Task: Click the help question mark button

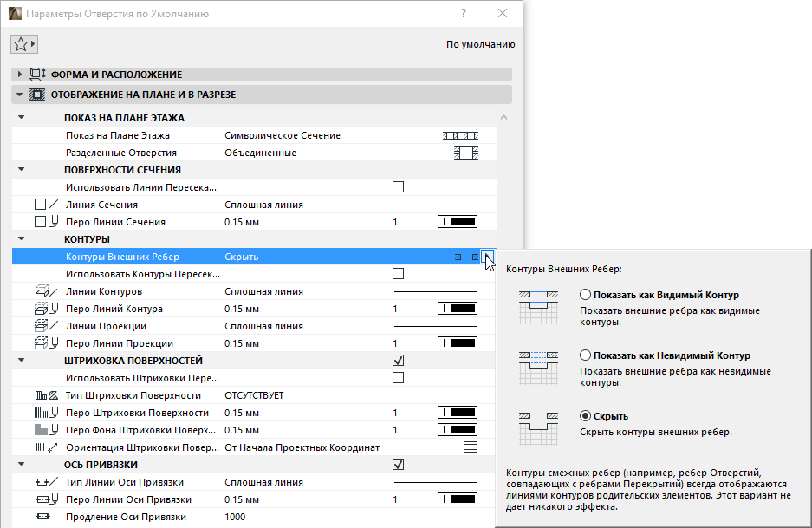Action: pyautogui.click(x=464, y=14)
